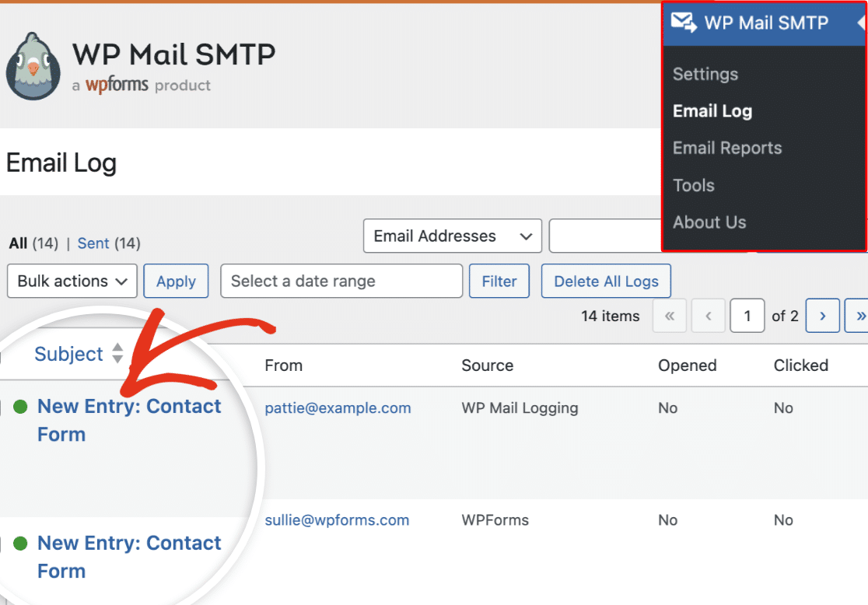Click green status dot beside pattie@example.com entry
This screenshot has width=868, height=605.
coord(20,407)
